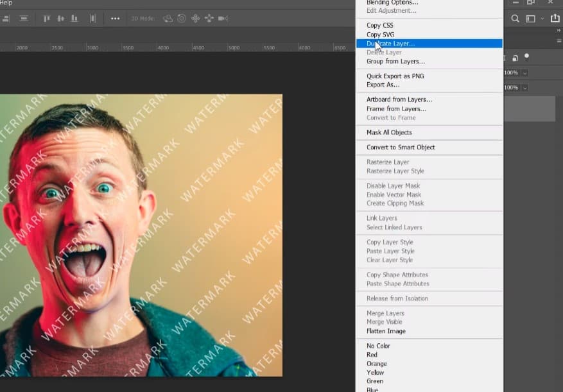Select the 3D pan mode icon
563x392 pixels.
(x=196, y=19)
